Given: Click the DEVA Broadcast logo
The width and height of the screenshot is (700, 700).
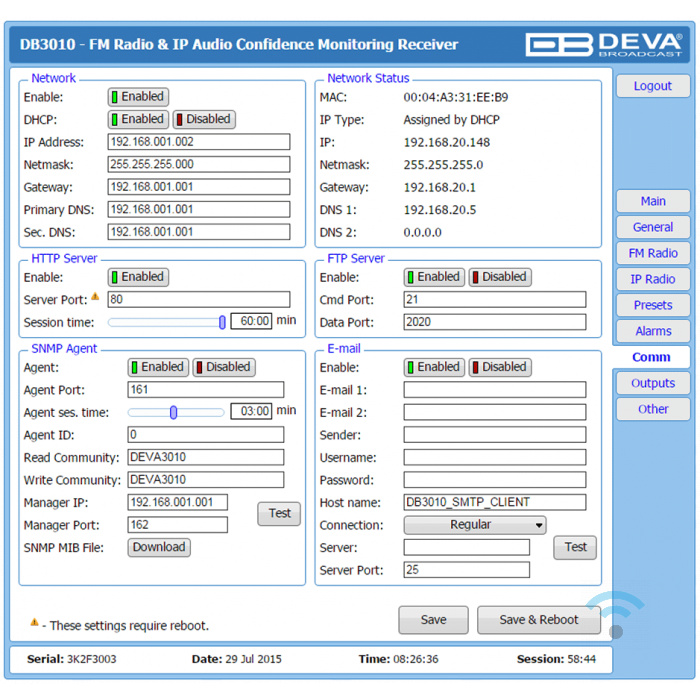Looking at the screenshot, I should coord(603,44).
